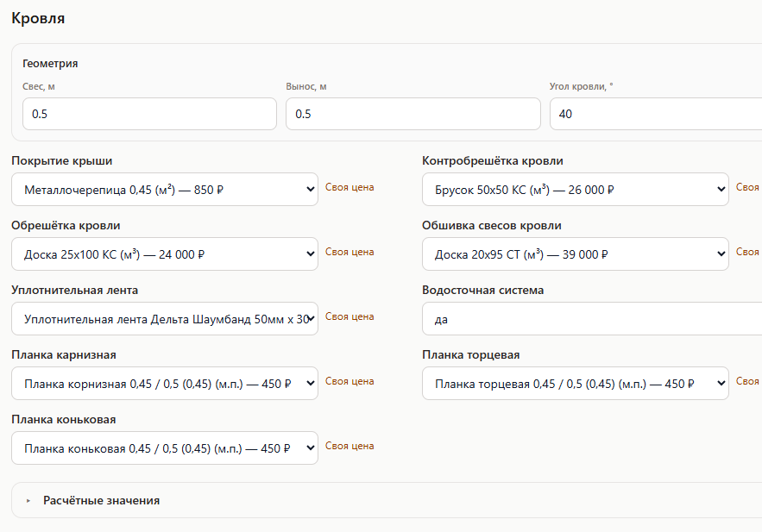Viewport: 762px width, 532px height.
Task: Click the Водосточная система label
Action: [483, 291]
